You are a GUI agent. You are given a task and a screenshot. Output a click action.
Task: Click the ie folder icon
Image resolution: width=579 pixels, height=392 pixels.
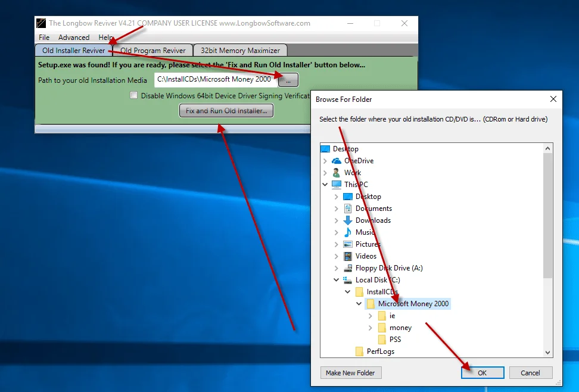pos(382,316)
